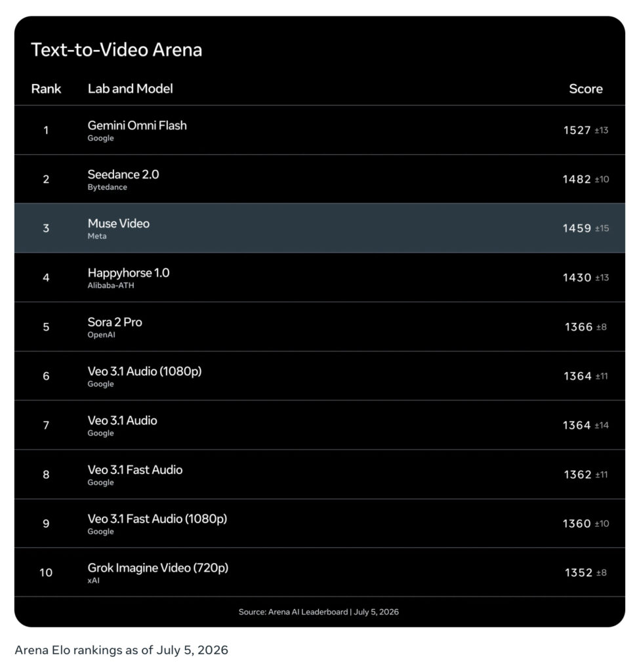Select Grok Imagine Video (720p) row
Image resolution: width=637 pixels, height=672 pixels.
tap(319, 572)
